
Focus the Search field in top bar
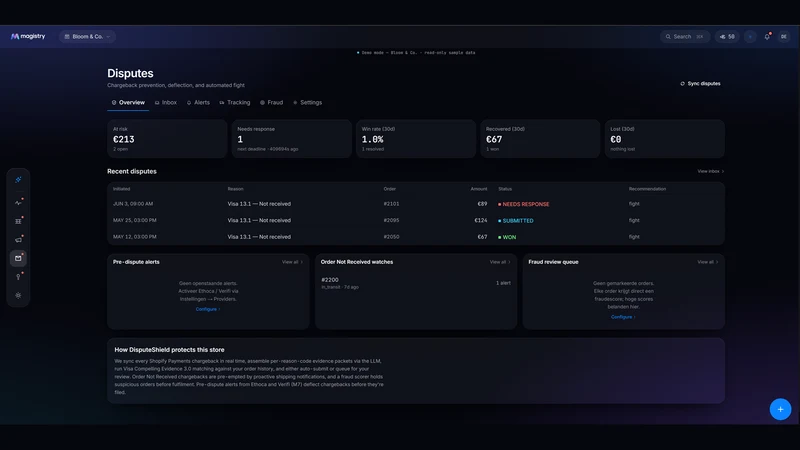685,37
